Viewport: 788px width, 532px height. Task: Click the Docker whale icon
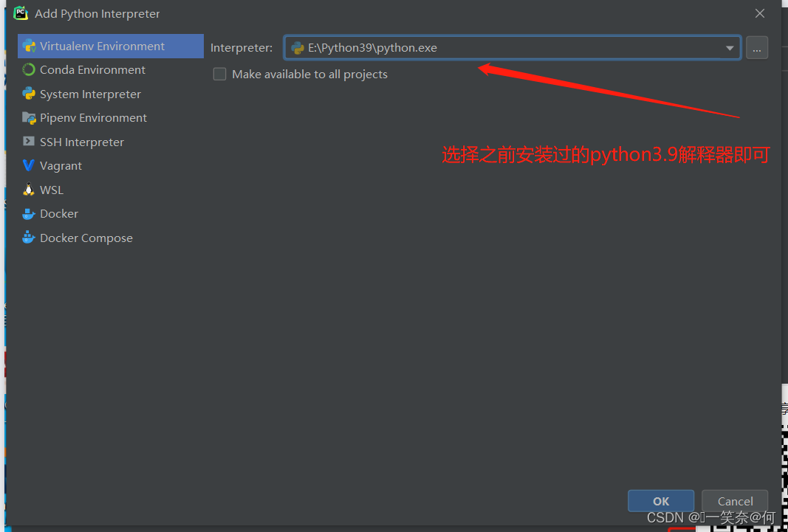click(x=29, y=214)
